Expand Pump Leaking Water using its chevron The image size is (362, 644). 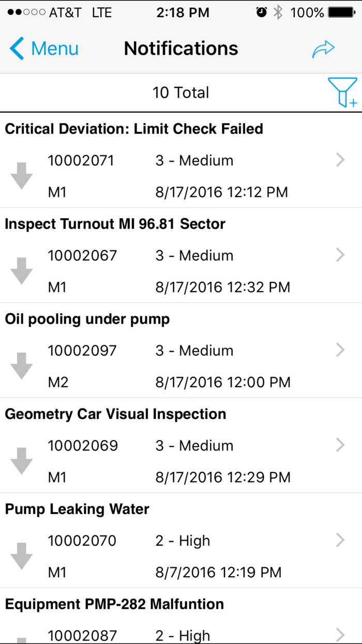pos(340,540)
